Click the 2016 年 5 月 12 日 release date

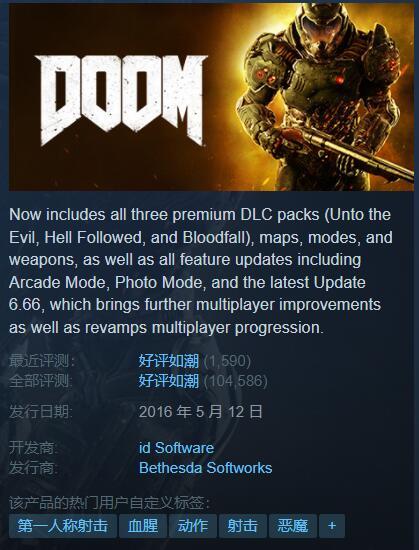click(x=200, y=411)
